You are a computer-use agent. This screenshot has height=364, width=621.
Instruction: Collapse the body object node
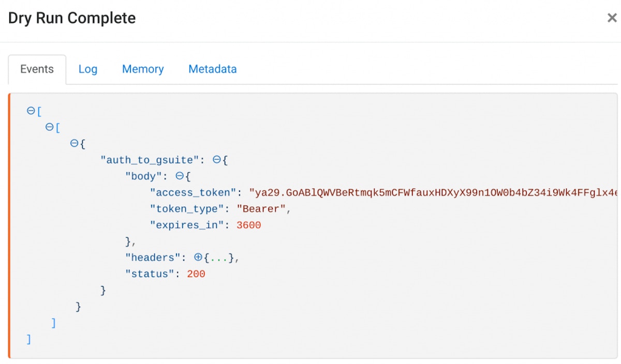[180, 176]
